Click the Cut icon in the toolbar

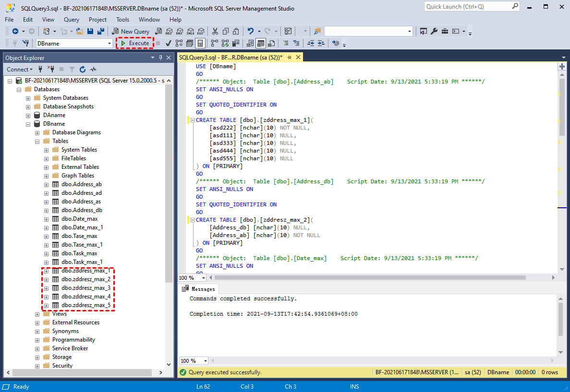tap(215, 31)
